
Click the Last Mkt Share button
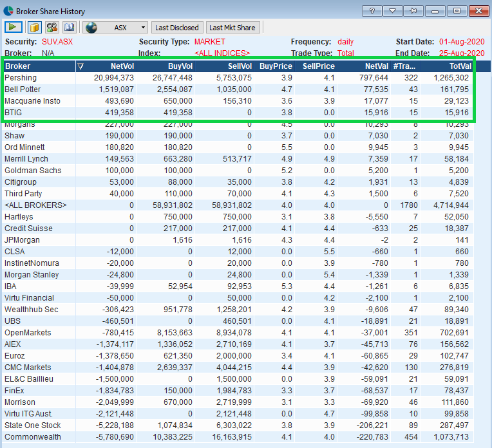click(232, 28)
